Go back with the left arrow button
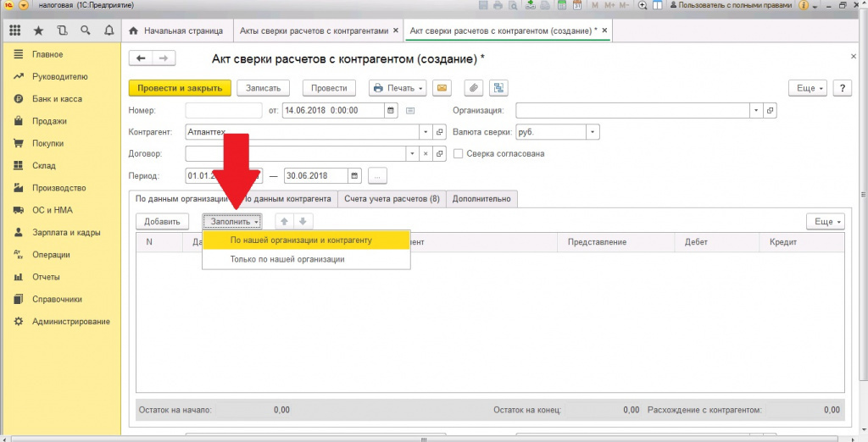This screenshot has height=442, width=868. (x=141, y=58)
